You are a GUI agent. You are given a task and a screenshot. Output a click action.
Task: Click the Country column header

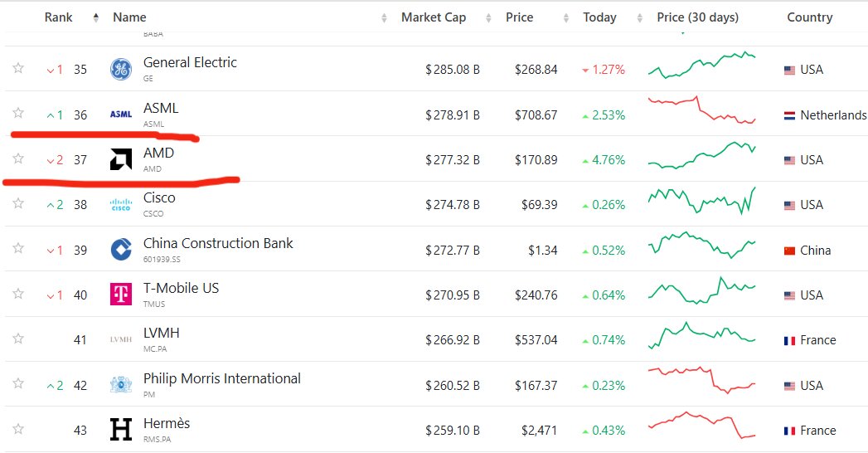click(809, 17)
